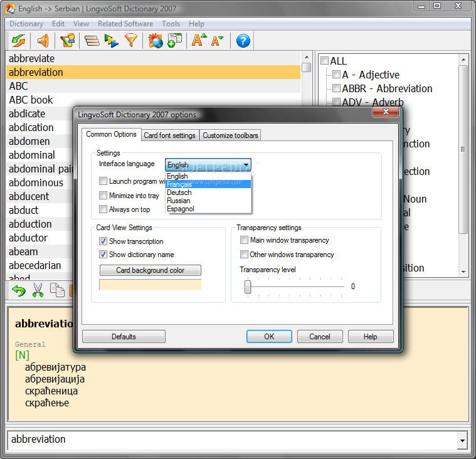
Task: Choose Espagnol in language list
Action: [x=208, y=209]
